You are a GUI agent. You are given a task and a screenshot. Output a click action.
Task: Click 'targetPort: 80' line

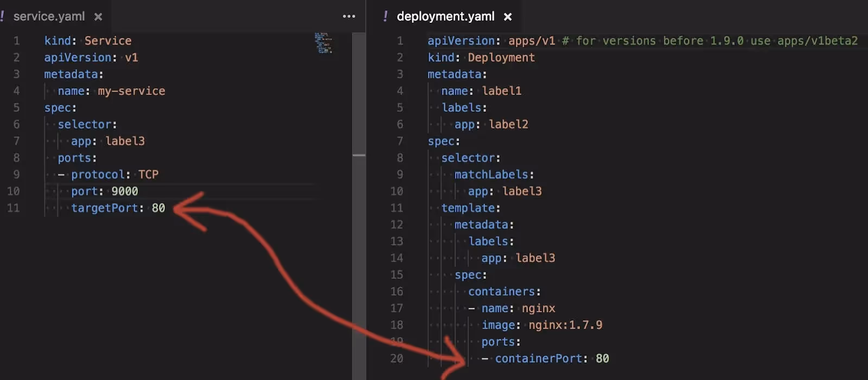pyautogui.click(x=118, y=208)
